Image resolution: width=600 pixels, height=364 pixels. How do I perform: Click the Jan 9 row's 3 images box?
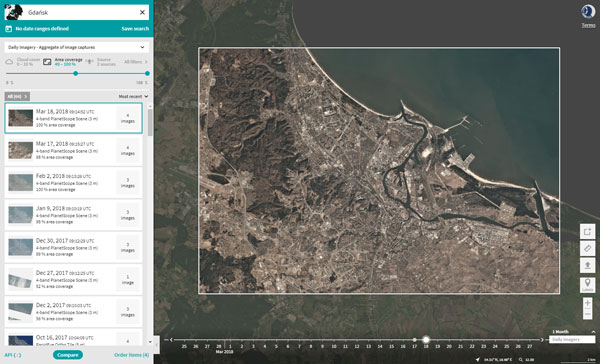click(128, 215)
